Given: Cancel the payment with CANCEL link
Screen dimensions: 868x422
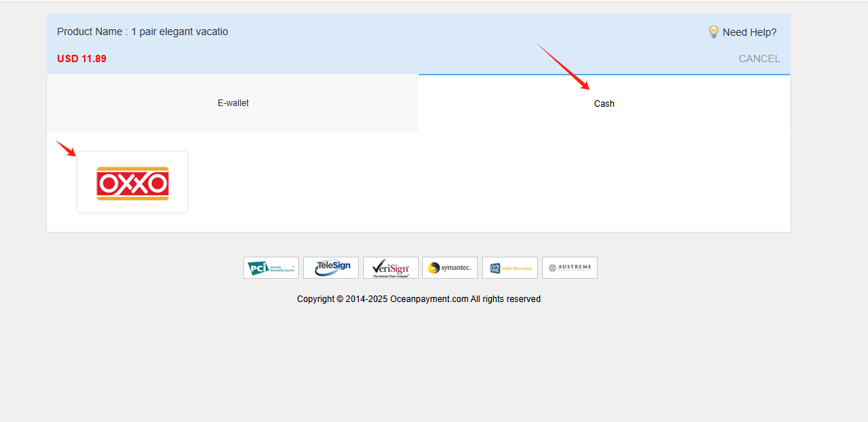Looking at the screenshot, I should 759,59.
